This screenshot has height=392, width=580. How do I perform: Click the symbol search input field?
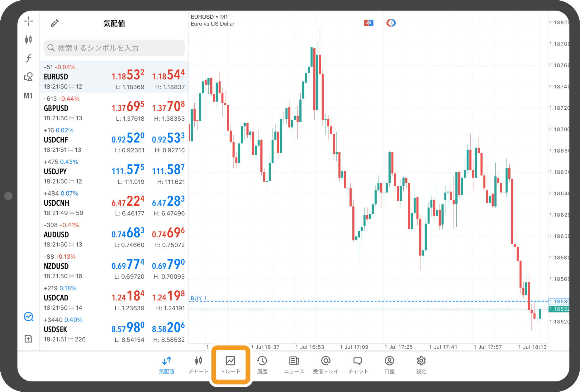tap(114, 48)
